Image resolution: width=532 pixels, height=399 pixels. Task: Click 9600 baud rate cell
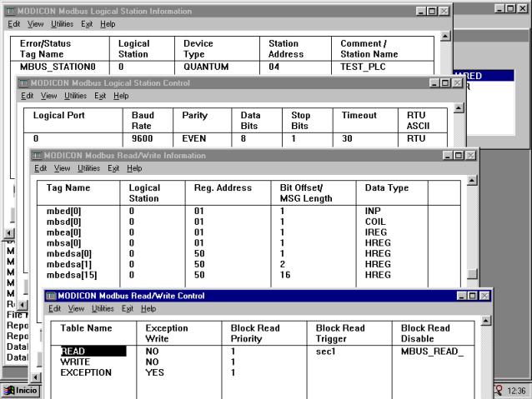pos(142,138)
